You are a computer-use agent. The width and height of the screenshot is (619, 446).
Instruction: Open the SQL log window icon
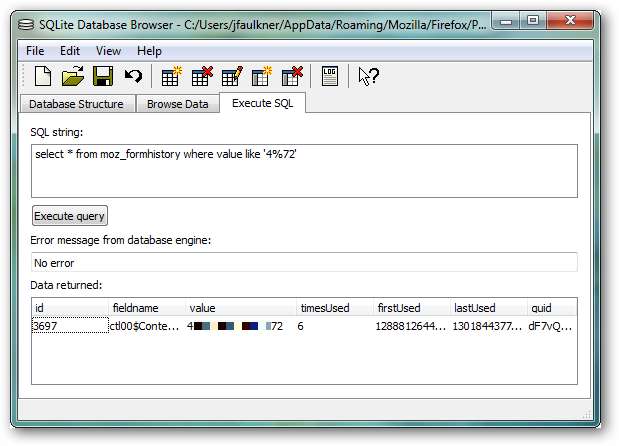coord(330,76)
